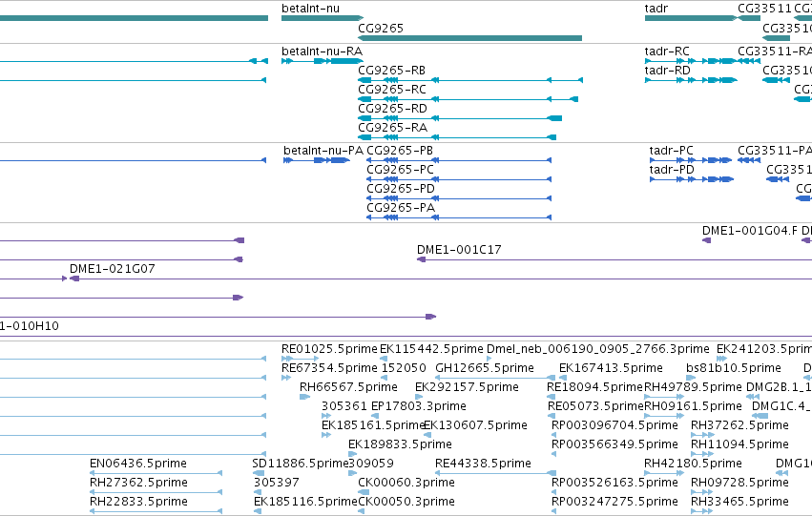Click the EK115442.5prime EST label
The width and height of the screenshot is (812, 516).
[x=431, y=349]
